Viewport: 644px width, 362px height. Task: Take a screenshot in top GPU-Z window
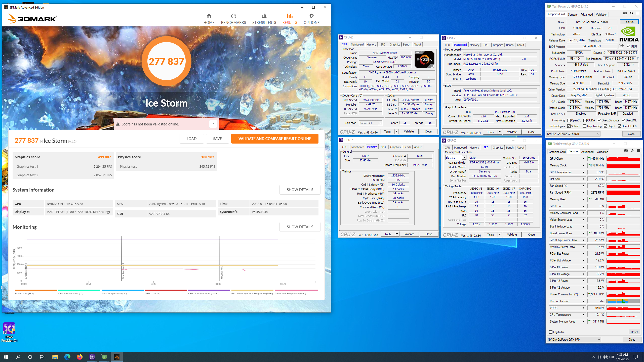point(625,13)
